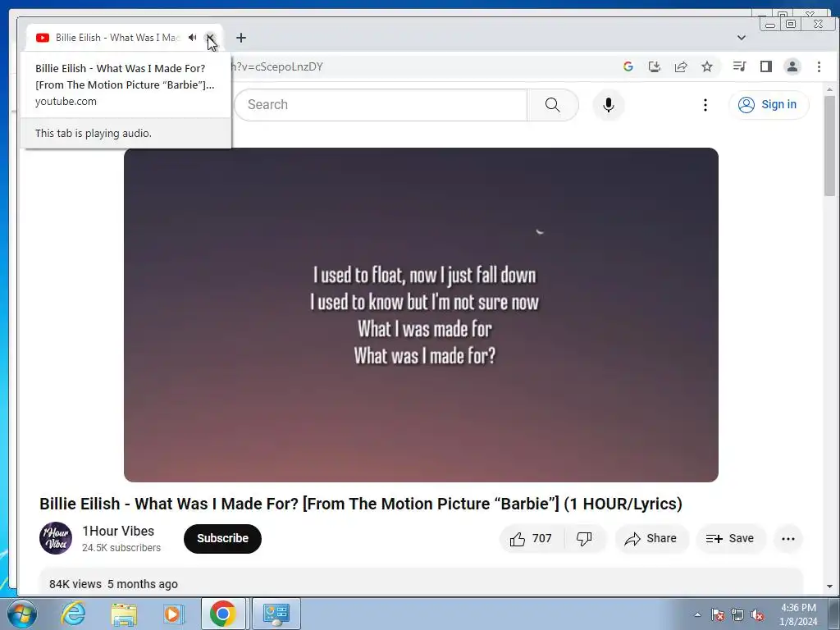Open Windows Explorer folder on taskbar

(x=124, y=614)
